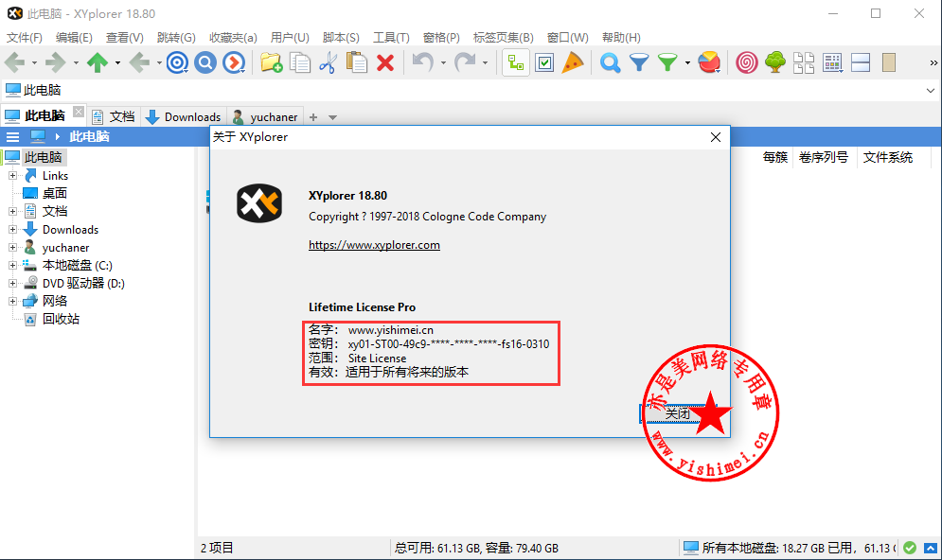The image size is (942, 560).
Task: Click the 卷序列号 column header
Action: tap(823, 157)
